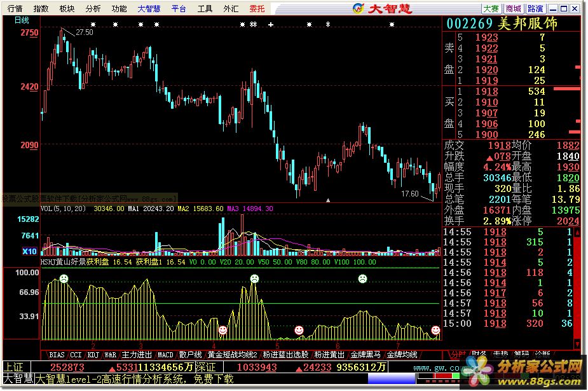Open the blue 大智慧 menu
The image size is (588, 391).
coord(149,8)
